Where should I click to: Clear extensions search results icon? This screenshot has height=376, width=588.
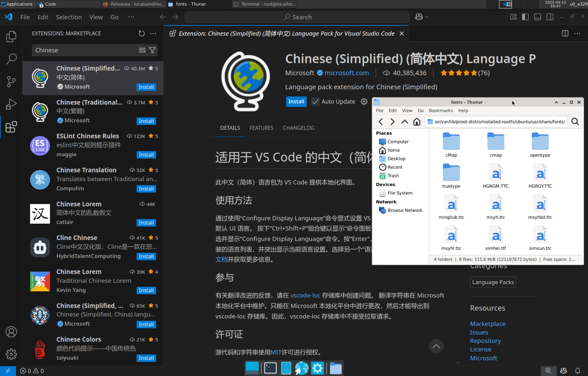pos(142,50)
